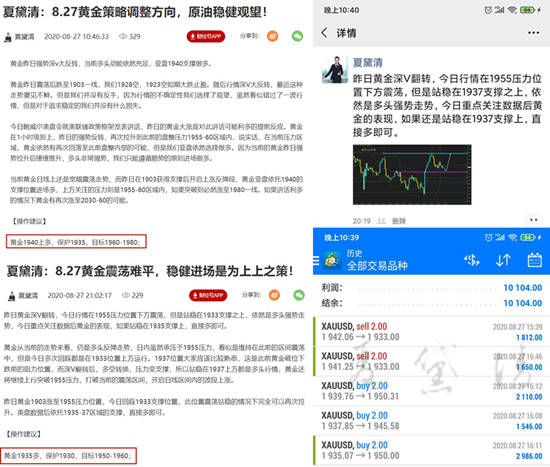Select the 全部交易品种 symbols filter title
Image resolution: width=550 pixels, height=467 pixels.
coord(377,266)
